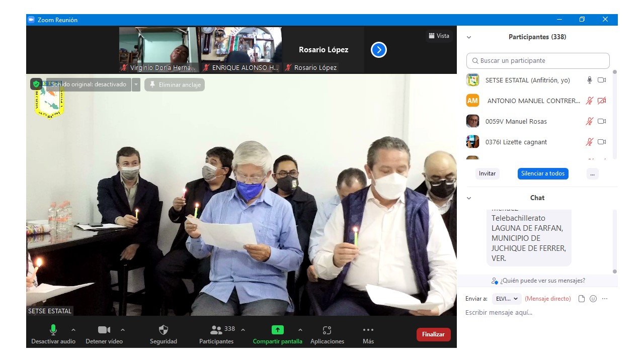Open the chat emoji smiley icon
Image resolution: width=644 pixels, height=362 pixels.
pos(593,299)
